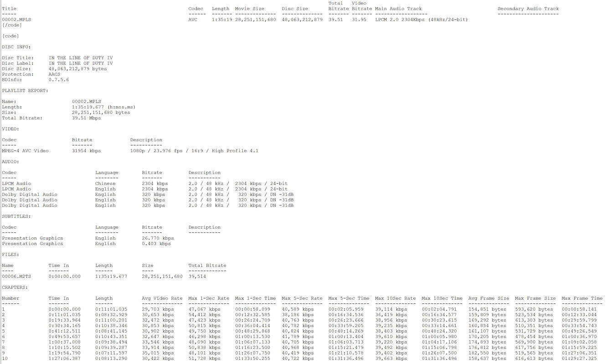This screenshot has width=606, height=364.
Task: Click BDInfo version number 0.7.5.6
Action: pyautogui.click(x=59, y=80)
